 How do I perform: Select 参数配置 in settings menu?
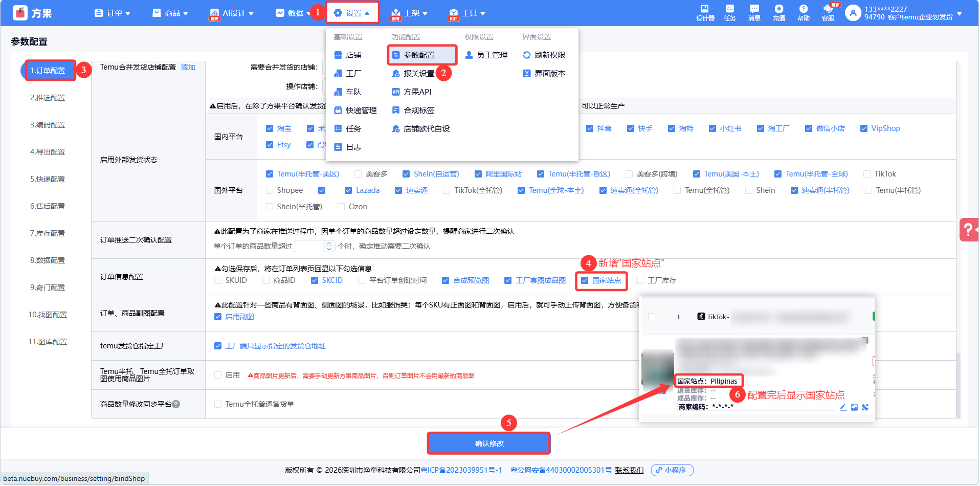tap(418, 55)
